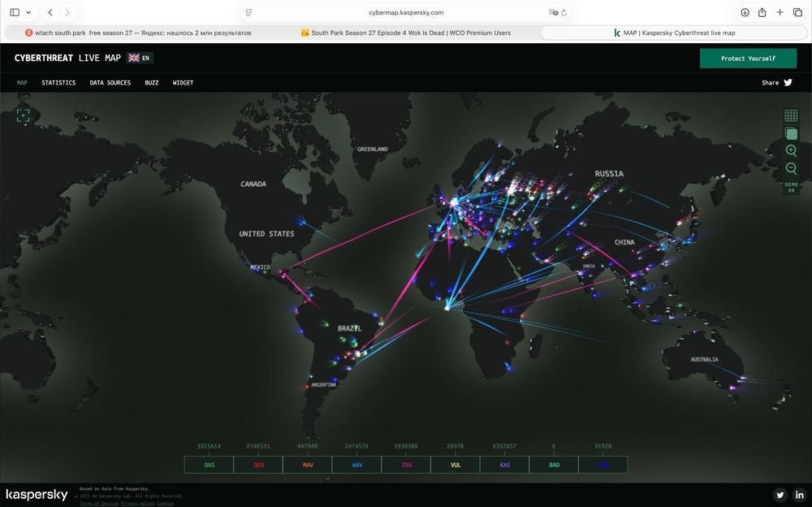Click the translate icon in the address bar
The width and height of the screenshot is (812, 507).
coord(552,12)
